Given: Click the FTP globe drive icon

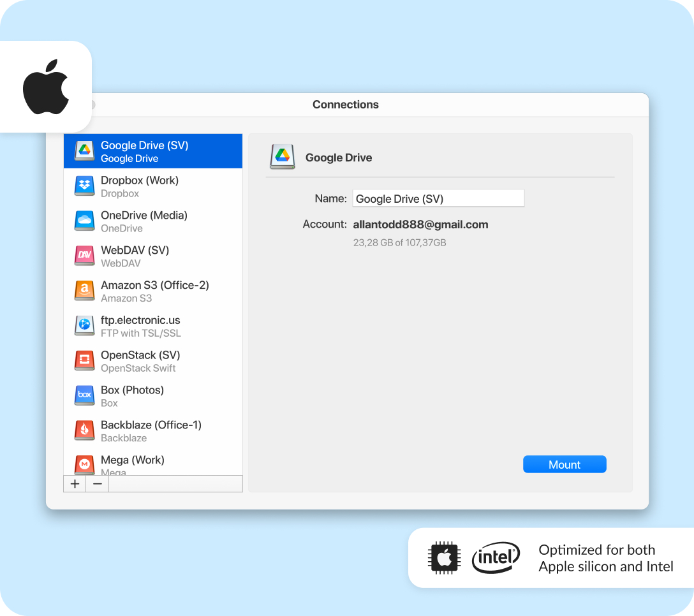Looking at the screenshot, I should [x=85, y=326].
